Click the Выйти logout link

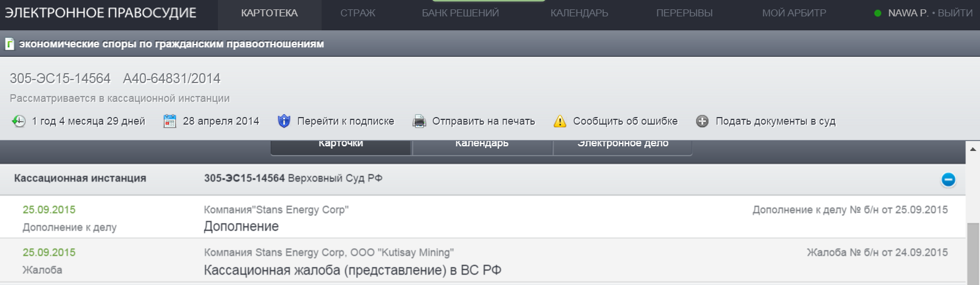pos(955,13)
